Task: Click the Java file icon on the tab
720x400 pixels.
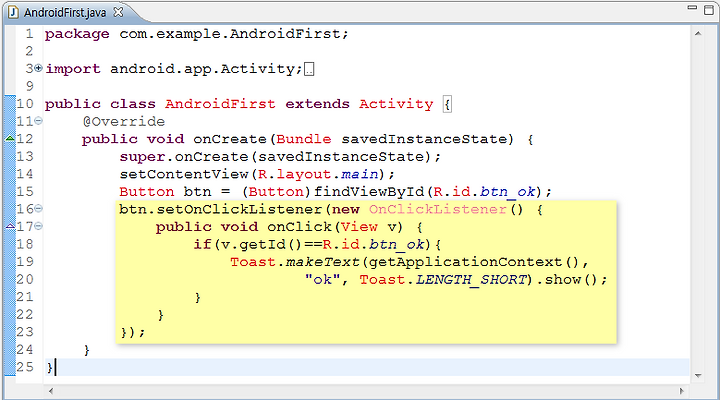Action: (13, 12)
